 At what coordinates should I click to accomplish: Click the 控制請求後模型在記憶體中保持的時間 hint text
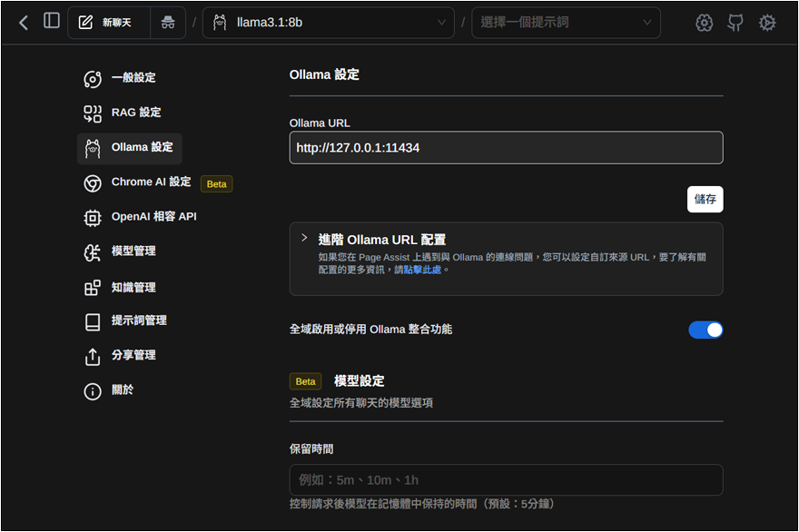pyautogui.click(x=422, y=504)
